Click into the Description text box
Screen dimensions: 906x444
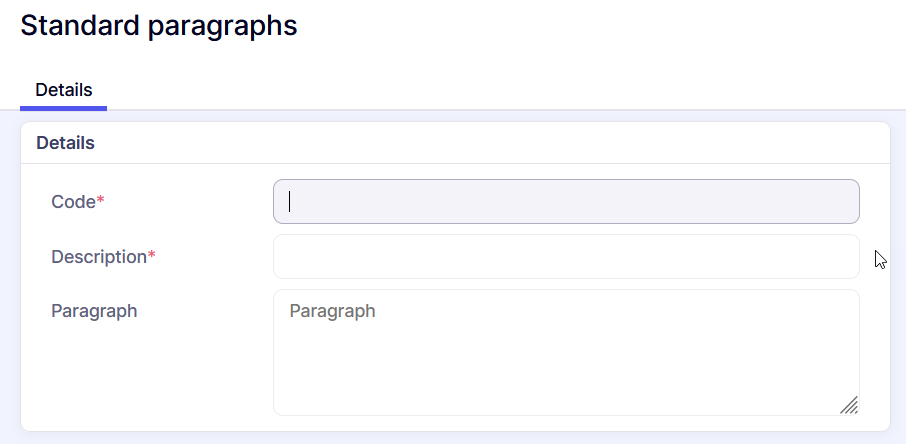coord(565,257)
